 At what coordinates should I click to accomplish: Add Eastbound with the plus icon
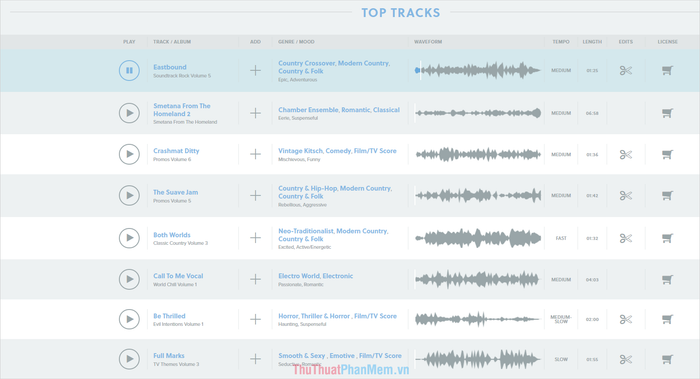[x=255, y=71]
